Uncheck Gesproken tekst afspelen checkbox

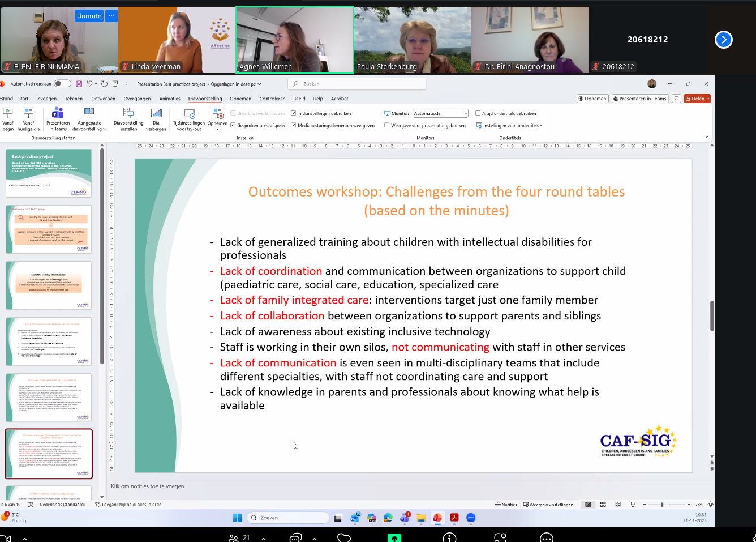click(x=233, y=126)
